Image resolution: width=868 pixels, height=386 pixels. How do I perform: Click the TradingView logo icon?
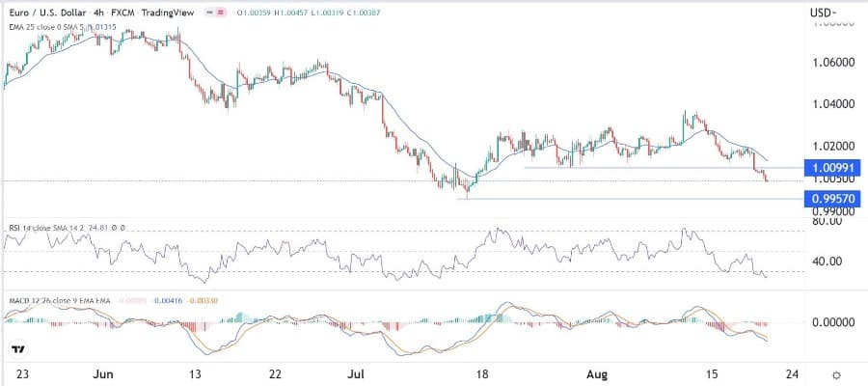click(x=16, y=348)
